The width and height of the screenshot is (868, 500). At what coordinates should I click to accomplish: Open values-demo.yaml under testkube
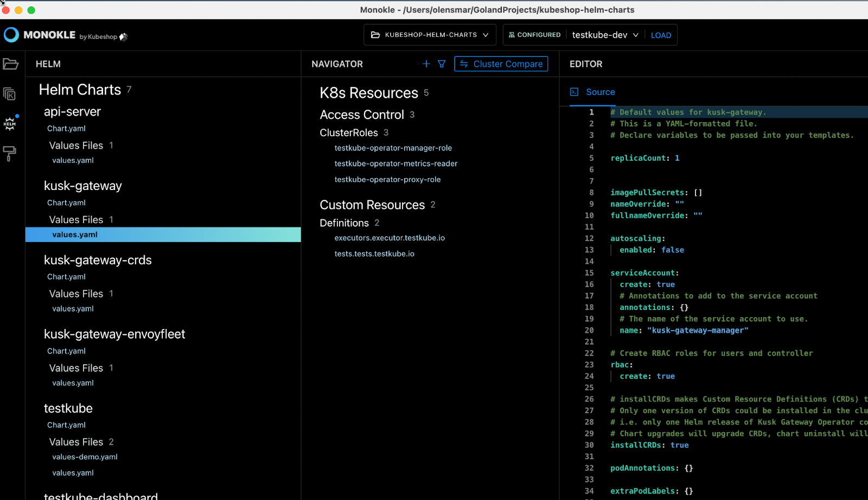point(85,457)
